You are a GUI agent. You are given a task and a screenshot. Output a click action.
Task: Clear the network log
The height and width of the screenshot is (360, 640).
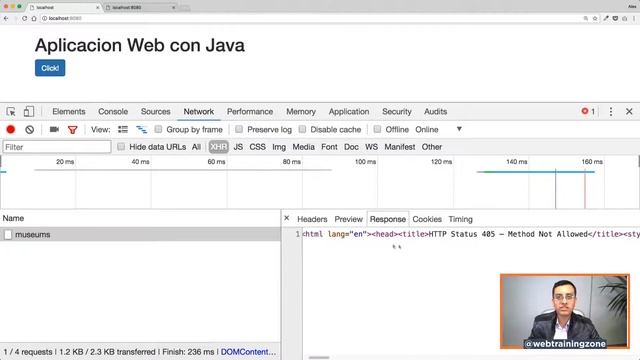(x=29, y=130)
